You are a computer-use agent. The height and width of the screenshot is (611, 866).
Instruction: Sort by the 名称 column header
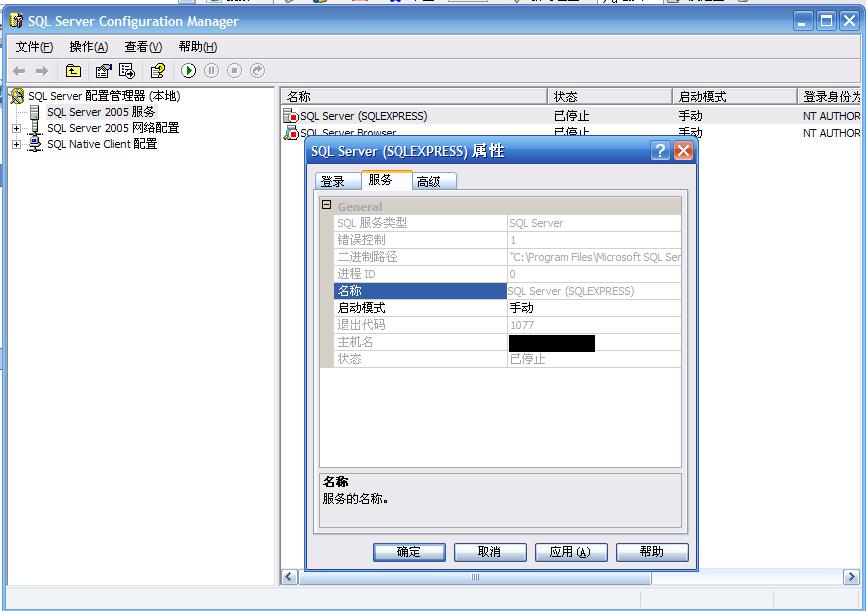pyautogui.click(x=414, y=97)
